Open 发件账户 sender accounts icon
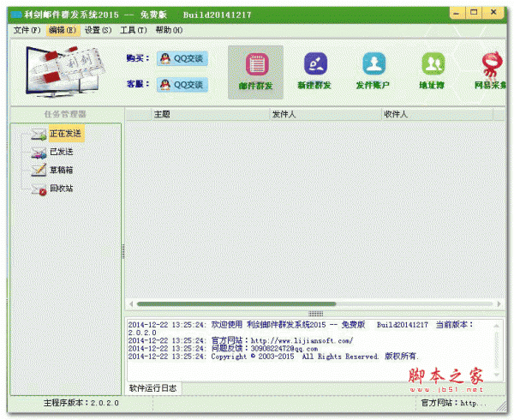 [x=373, y=71]
